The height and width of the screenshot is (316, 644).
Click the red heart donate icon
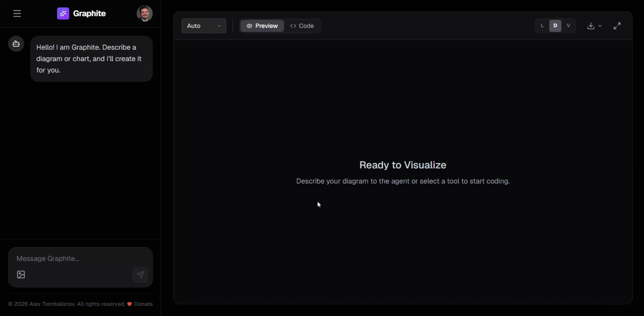(130, 304)
